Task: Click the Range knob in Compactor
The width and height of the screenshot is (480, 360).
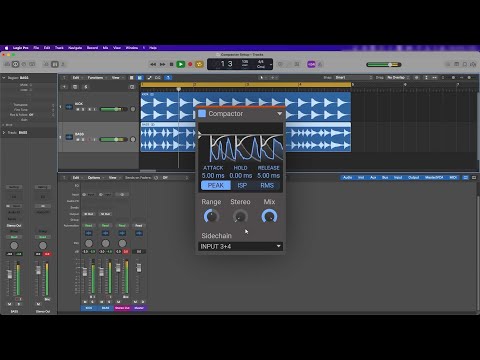Action: tap(211, 216)
